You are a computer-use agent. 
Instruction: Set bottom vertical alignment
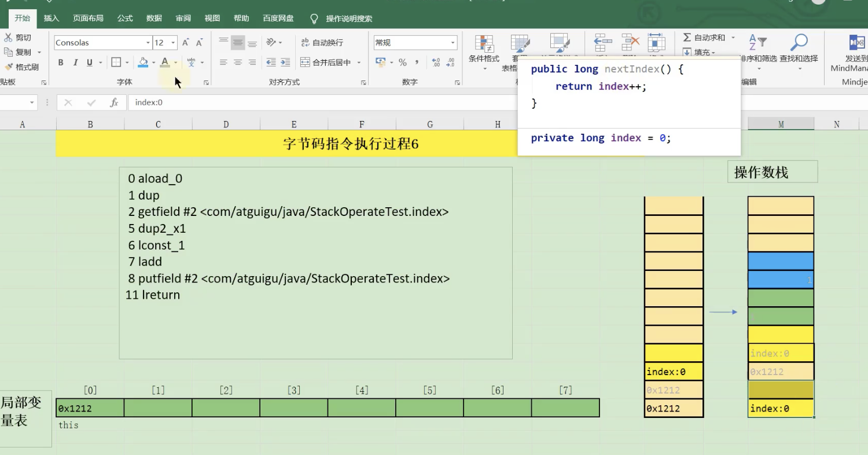(x=252, y=42)
